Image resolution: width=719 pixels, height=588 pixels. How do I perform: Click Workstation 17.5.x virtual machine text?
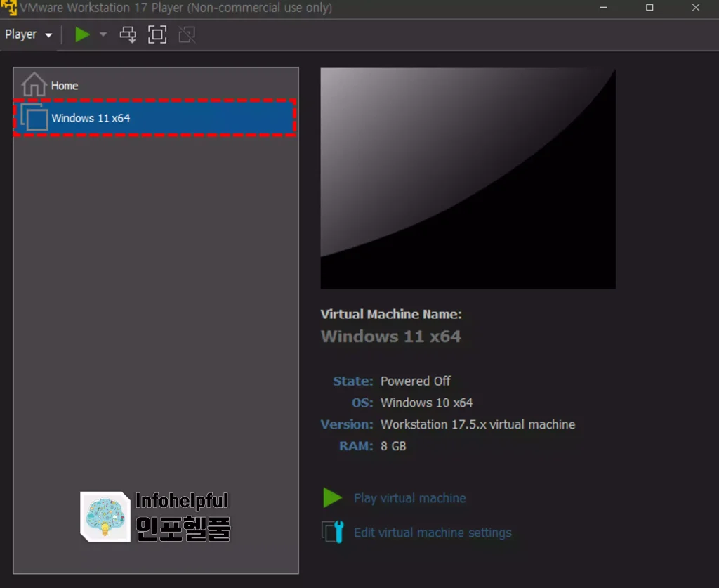pos(477,424)
